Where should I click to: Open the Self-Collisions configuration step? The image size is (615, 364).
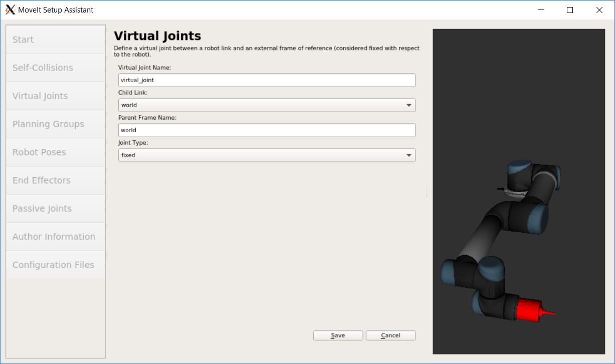click(x=55, y=67)
